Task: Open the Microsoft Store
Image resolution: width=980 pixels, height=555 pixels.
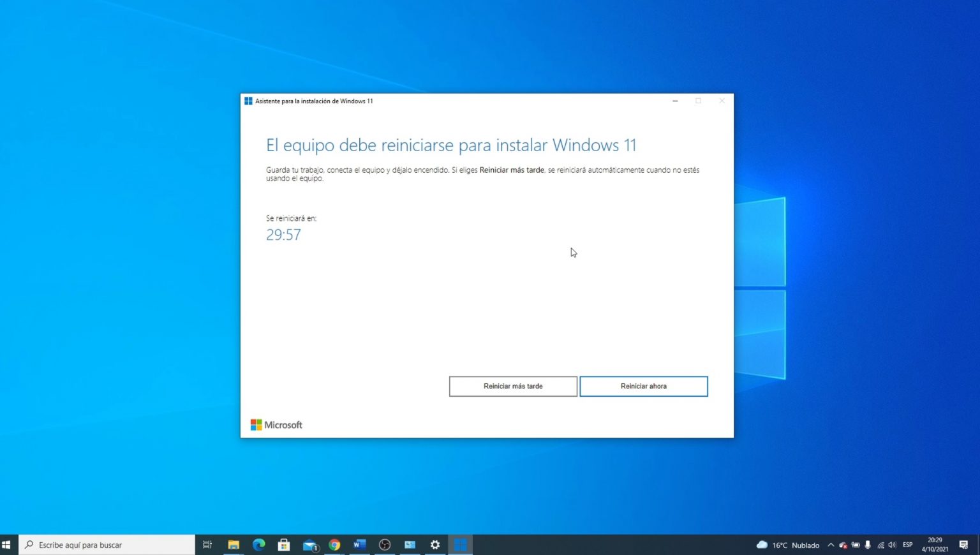Action: tap(283, 545)
